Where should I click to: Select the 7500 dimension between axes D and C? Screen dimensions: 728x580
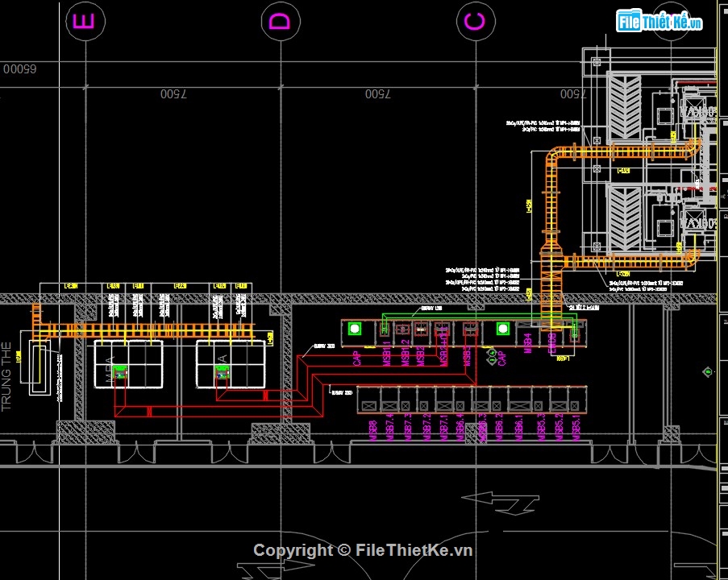click(x=376, y=94)
